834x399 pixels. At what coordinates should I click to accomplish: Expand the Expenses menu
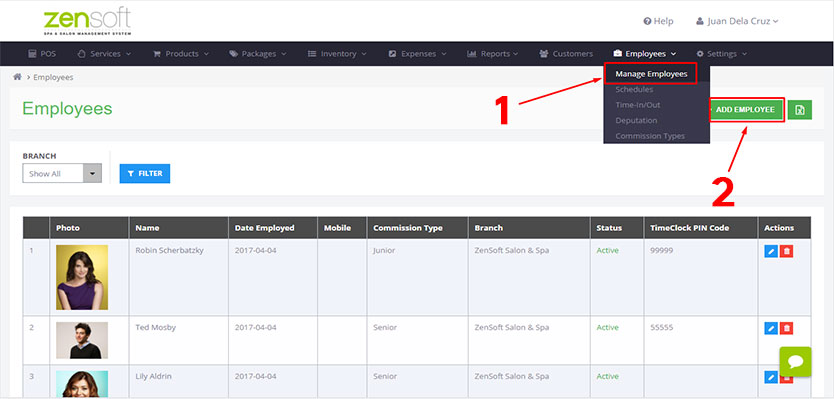coord(418,54)
